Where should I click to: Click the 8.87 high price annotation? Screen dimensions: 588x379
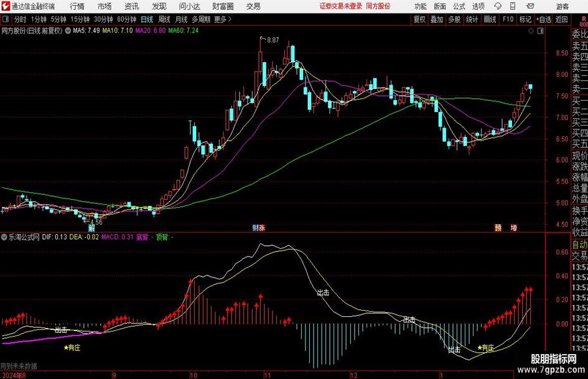273,40
